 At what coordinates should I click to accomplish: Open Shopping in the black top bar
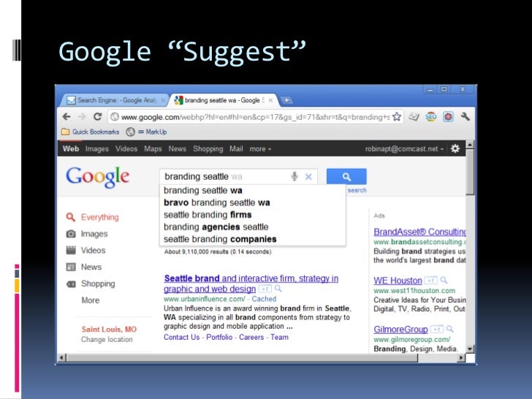pos(208,148)
